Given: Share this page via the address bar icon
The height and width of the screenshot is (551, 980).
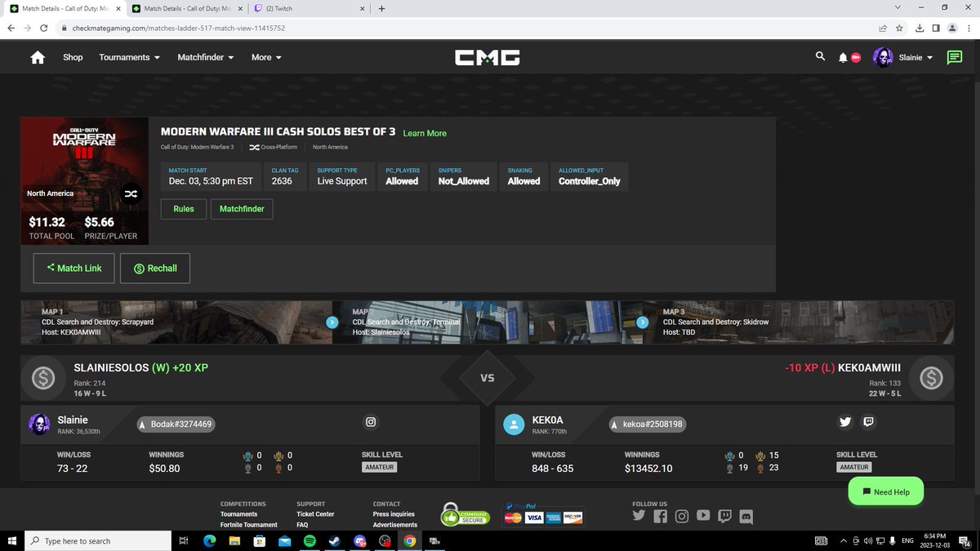Looking at the screenshot, I should (x=883, y=28).
